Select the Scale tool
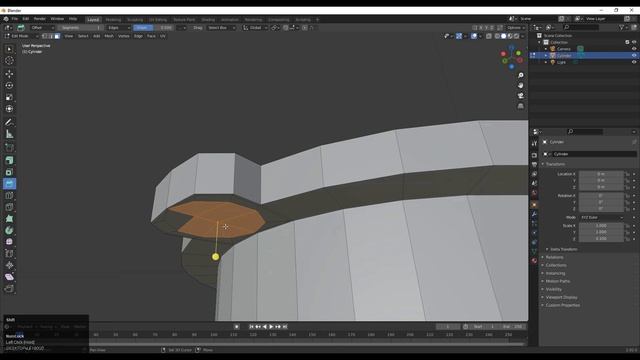 click(x=9, y=97)
